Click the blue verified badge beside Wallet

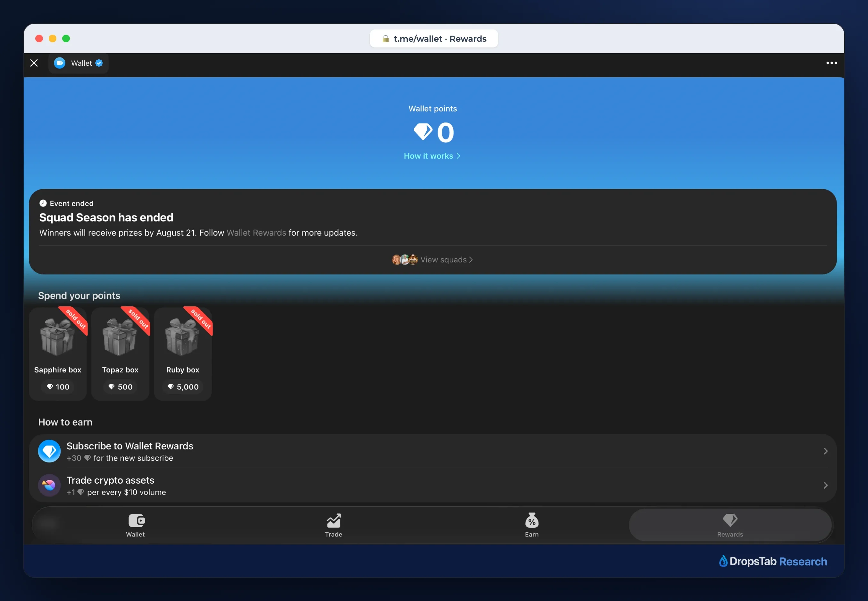(x=99, y=63)
